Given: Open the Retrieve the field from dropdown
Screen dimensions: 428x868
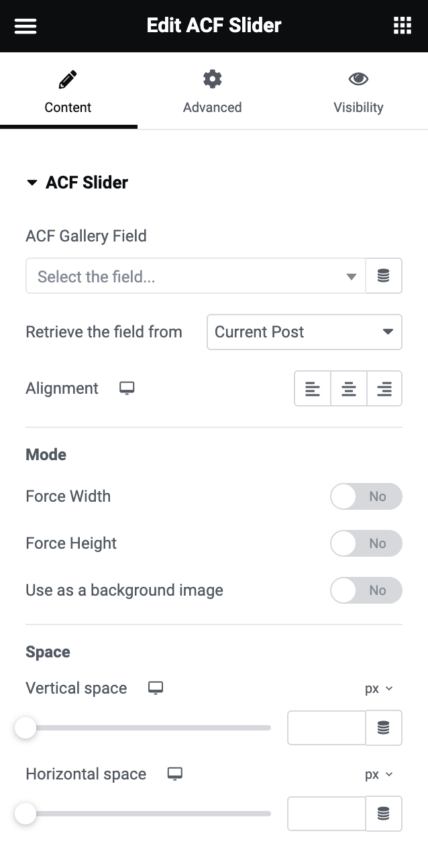Looking at the screenshot, I should pyautogui.click(x=304, y=331).
